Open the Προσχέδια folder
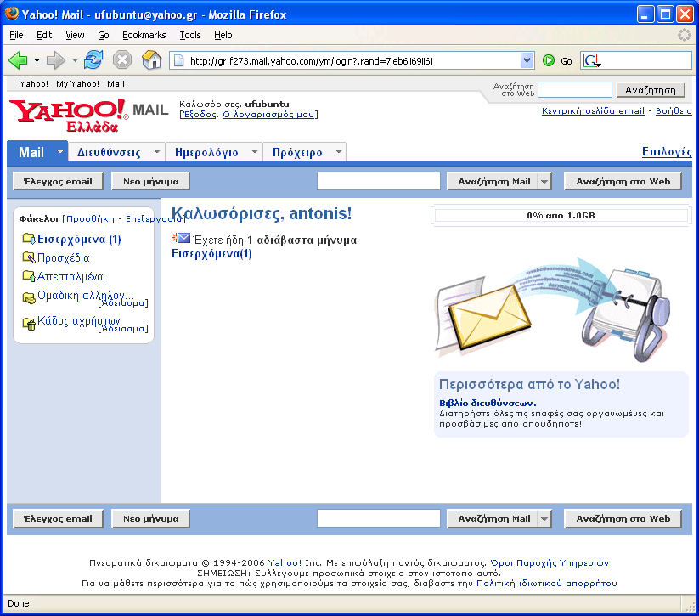 64,257
